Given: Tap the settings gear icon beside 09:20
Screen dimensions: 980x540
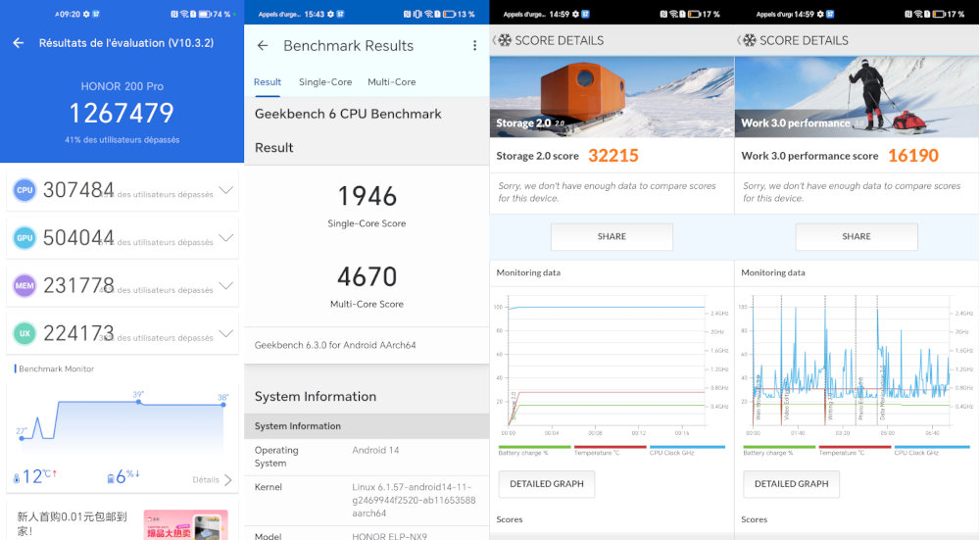Looking at the screenshot, I should 86,14.
